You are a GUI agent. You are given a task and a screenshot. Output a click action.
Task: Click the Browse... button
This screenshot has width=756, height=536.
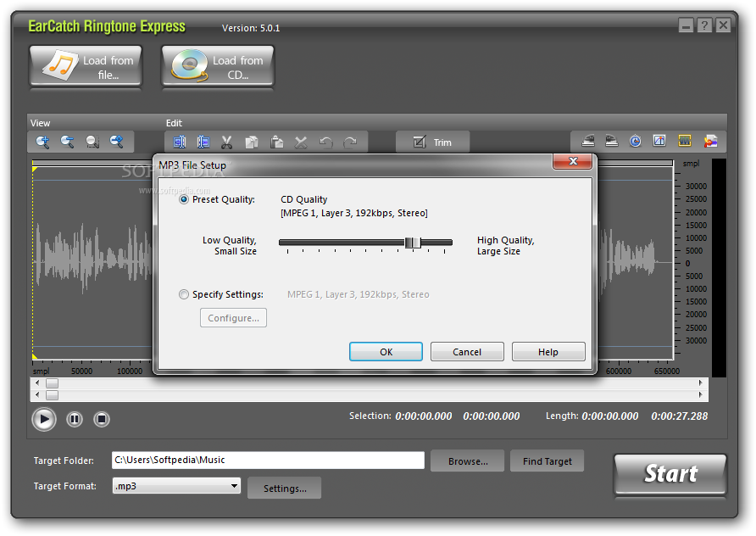click(x=468, y=461)
